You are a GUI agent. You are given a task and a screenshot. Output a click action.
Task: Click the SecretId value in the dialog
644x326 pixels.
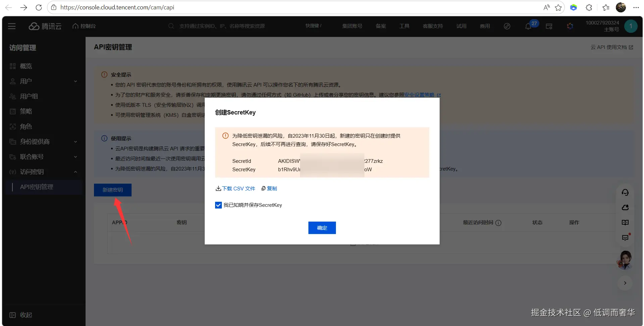(330, 161)
